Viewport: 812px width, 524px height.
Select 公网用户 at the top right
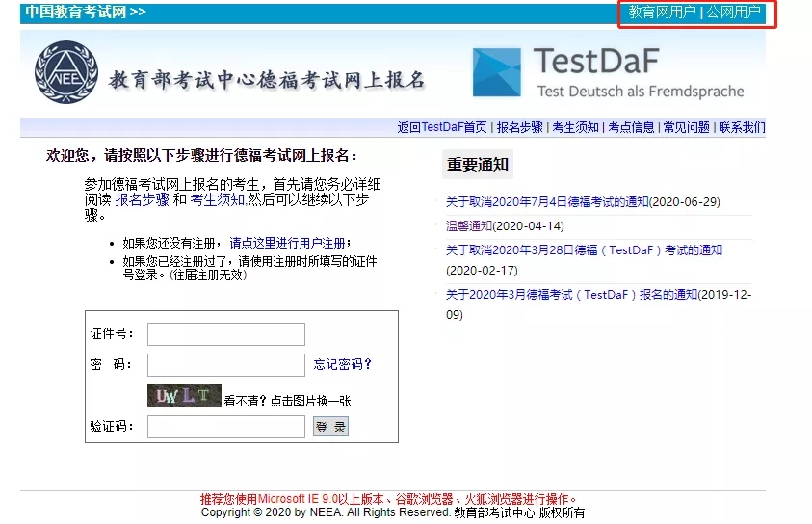(733, 12)
